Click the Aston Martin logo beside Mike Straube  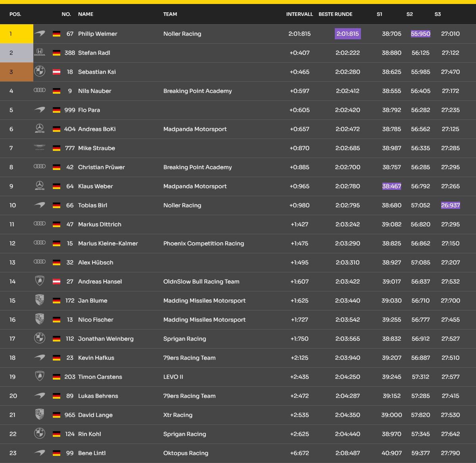click(40, 148)
